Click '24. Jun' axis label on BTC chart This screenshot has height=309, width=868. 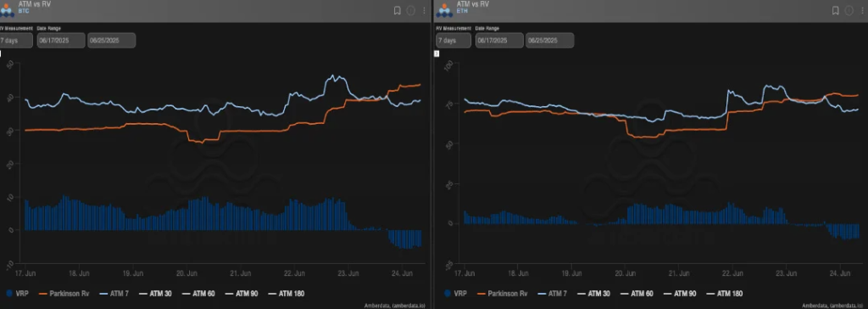coord(402,273)
